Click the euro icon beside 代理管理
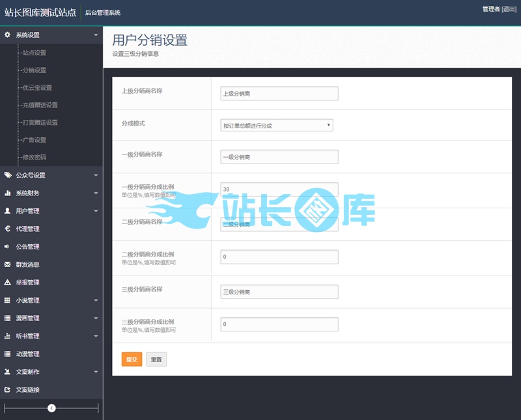521x420 pixels. [x=7, y=229]
